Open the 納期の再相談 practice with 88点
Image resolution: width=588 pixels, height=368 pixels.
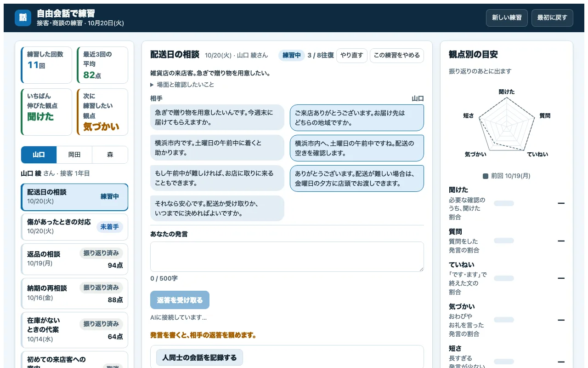[74, 293]
